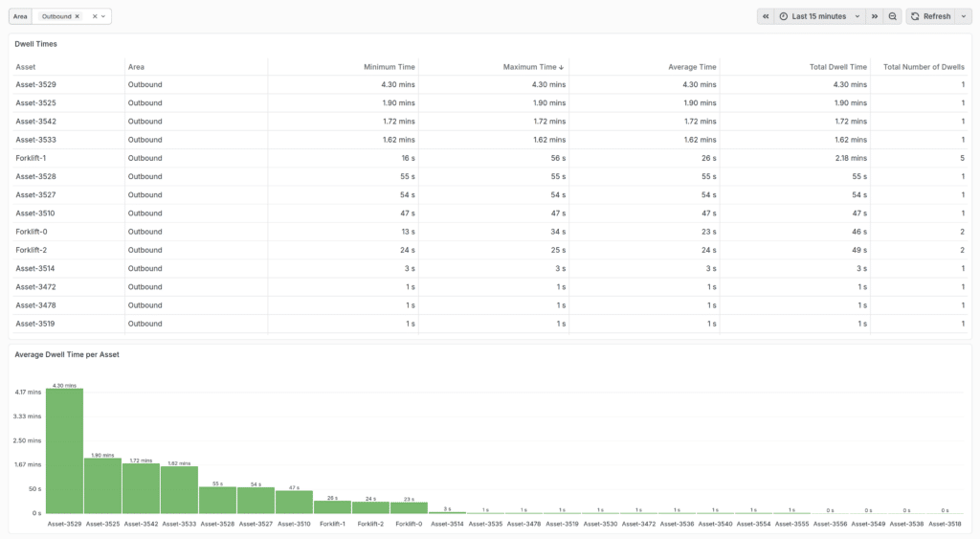Image resolution: width=980 pixels, height=539 pixels.
Task: Shift time range backwards with double-left arrows
Action: (765, 16)
